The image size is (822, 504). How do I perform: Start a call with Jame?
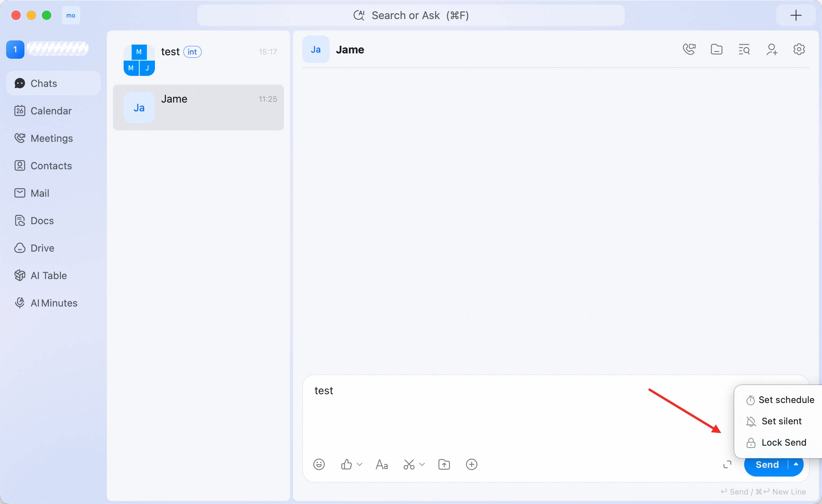pos(689,50)
